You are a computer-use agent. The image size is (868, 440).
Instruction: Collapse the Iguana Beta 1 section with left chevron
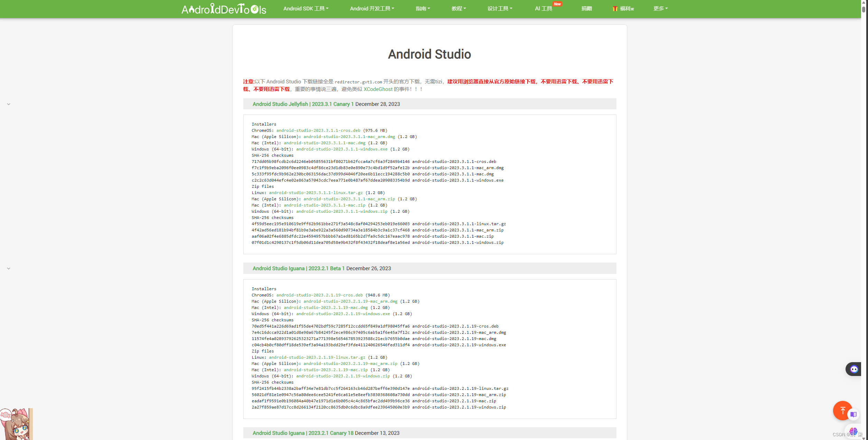tap(9, 268)
